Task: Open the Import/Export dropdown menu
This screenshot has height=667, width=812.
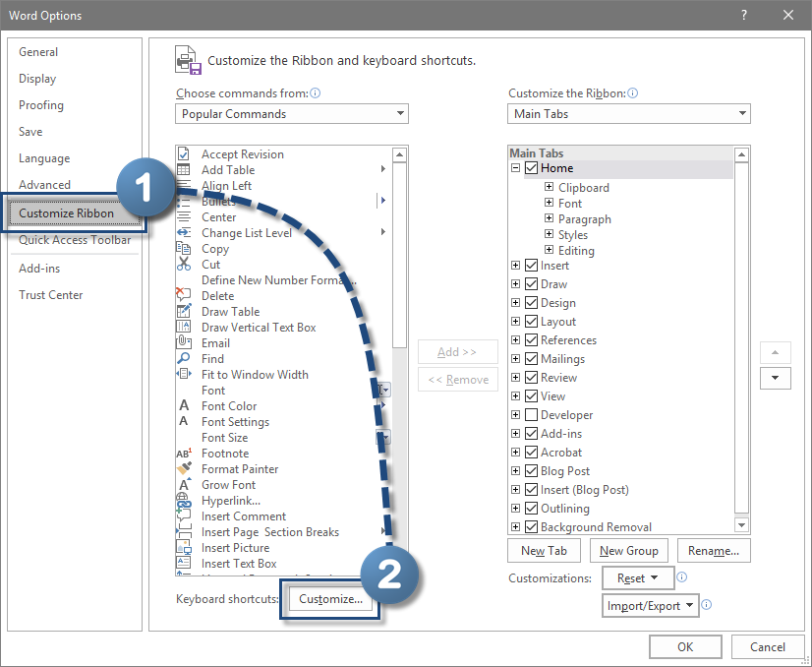Action: [x=649, y=606]
